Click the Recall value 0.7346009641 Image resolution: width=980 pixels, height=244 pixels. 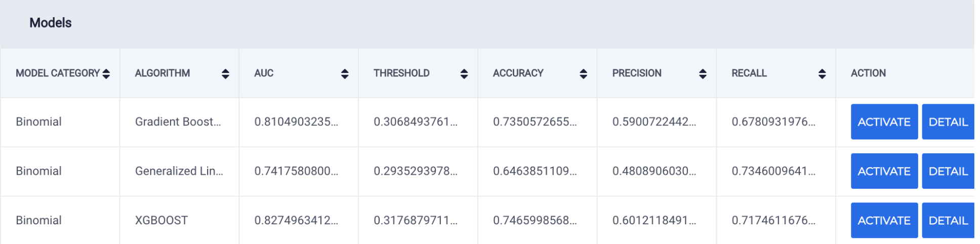773,171
